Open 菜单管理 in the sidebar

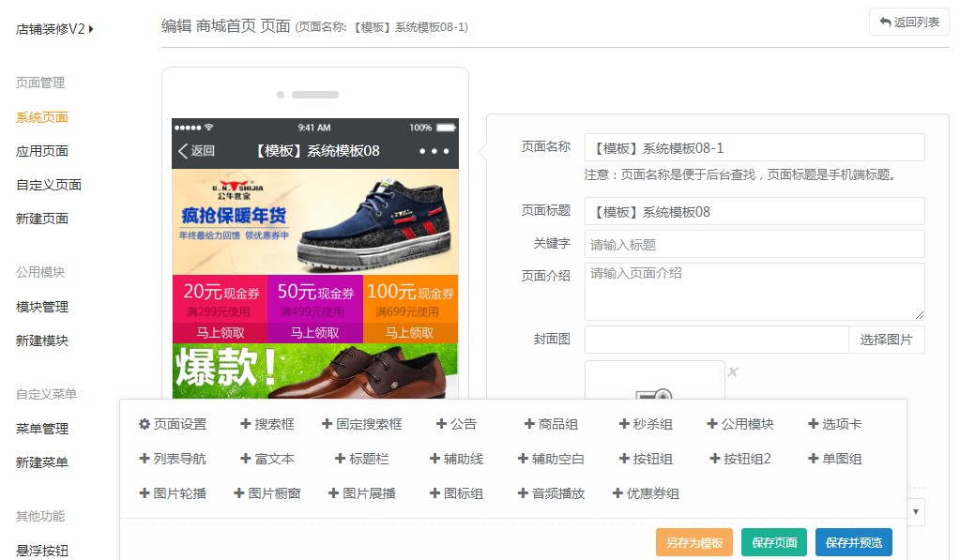(41, 429)
